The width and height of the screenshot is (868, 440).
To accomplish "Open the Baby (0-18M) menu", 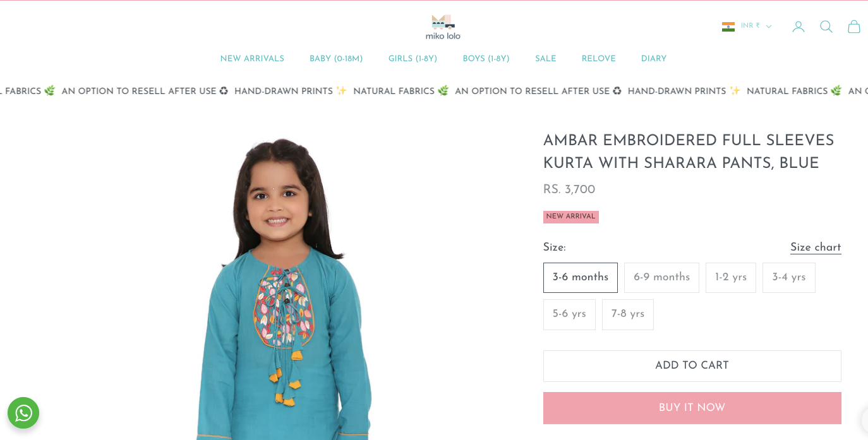I will (x=336, y=59).
